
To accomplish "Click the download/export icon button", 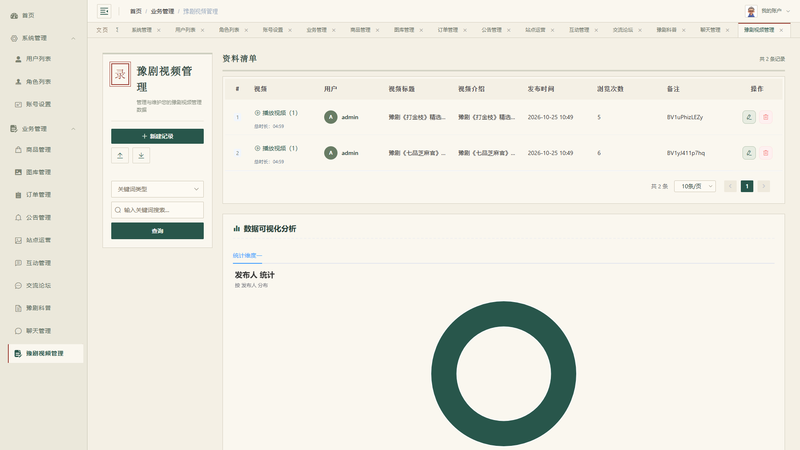I will (x=141, y=156).
